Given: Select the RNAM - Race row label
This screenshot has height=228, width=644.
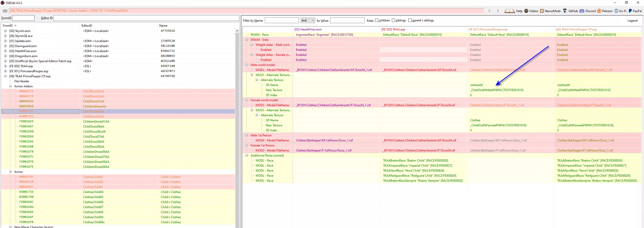Looking at the screenshot, I should 259,35.
